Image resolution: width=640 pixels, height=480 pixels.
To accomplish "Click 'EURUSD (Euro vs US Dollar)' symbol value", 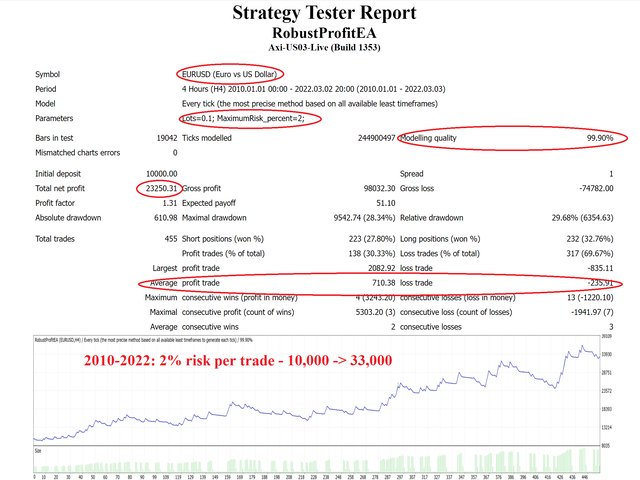I will click(229, 74).
